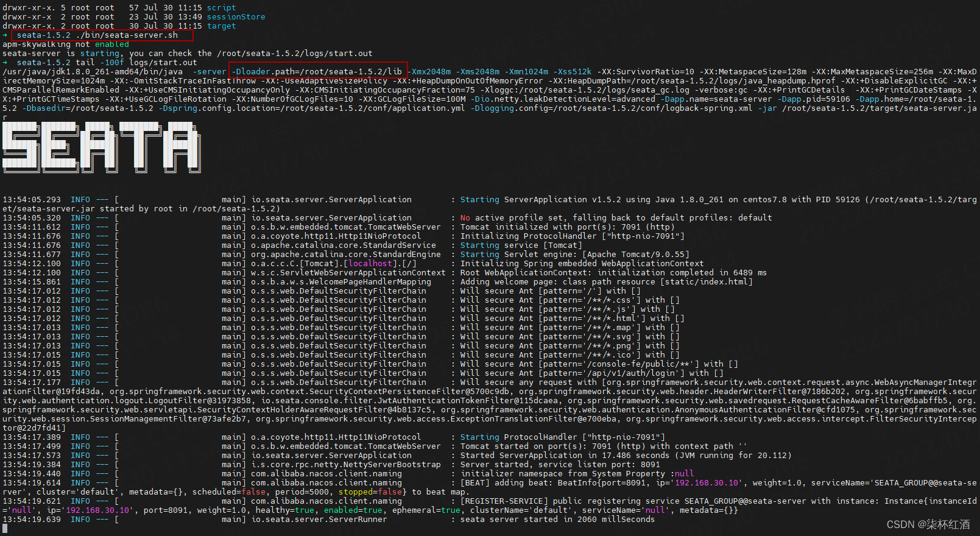Click the '-Xmn1024m' JVM option
Screen dimensions: 980x536
(x=526, y=72)
